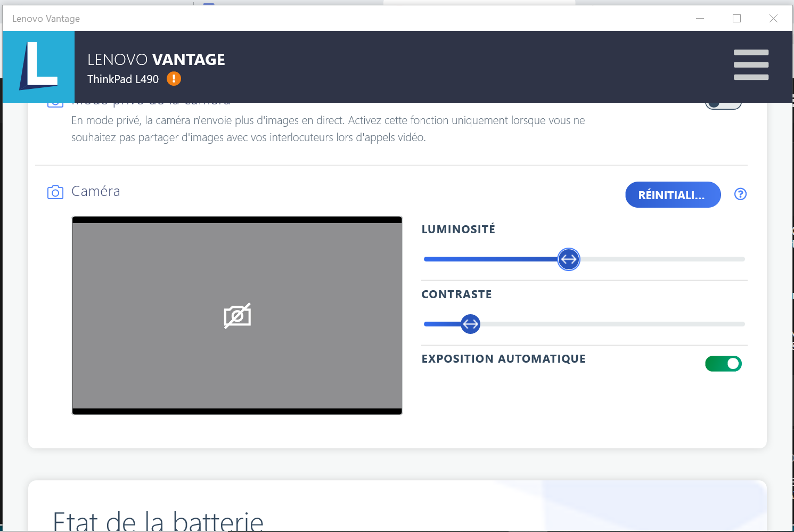
Task: Click the Contraste slider handle
Action: 470,324
